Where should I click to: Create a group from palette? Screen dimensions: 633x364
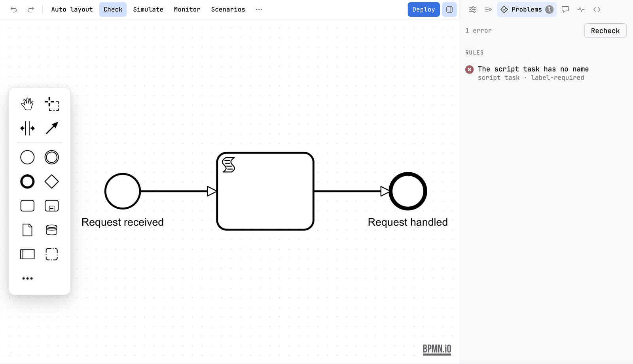pyautogui.click(x=52, y=254)
